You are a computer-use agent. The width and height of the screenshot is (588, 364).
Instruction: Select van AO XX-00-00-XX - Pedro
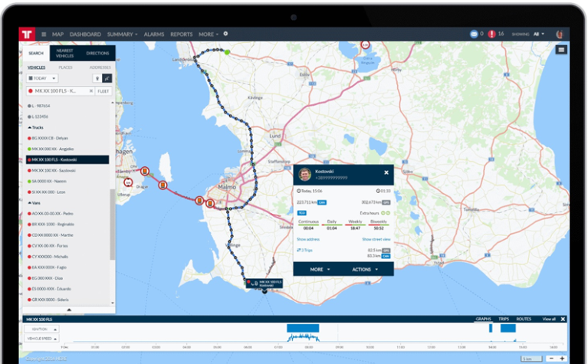click(x=67, y=213)
